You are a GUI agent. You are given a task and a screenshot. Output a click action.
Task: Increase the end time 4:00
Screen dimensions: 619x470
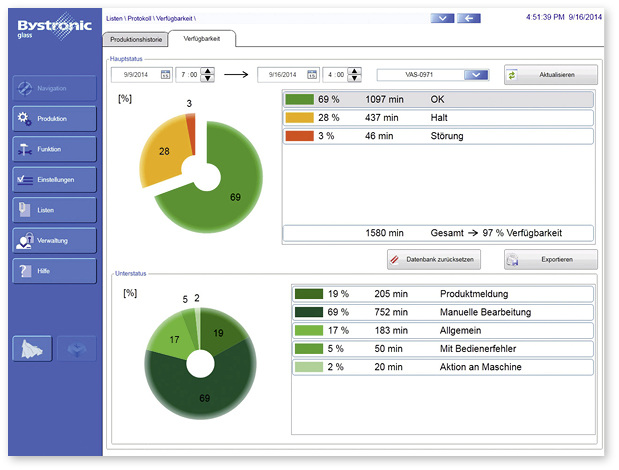click(355, 71)
